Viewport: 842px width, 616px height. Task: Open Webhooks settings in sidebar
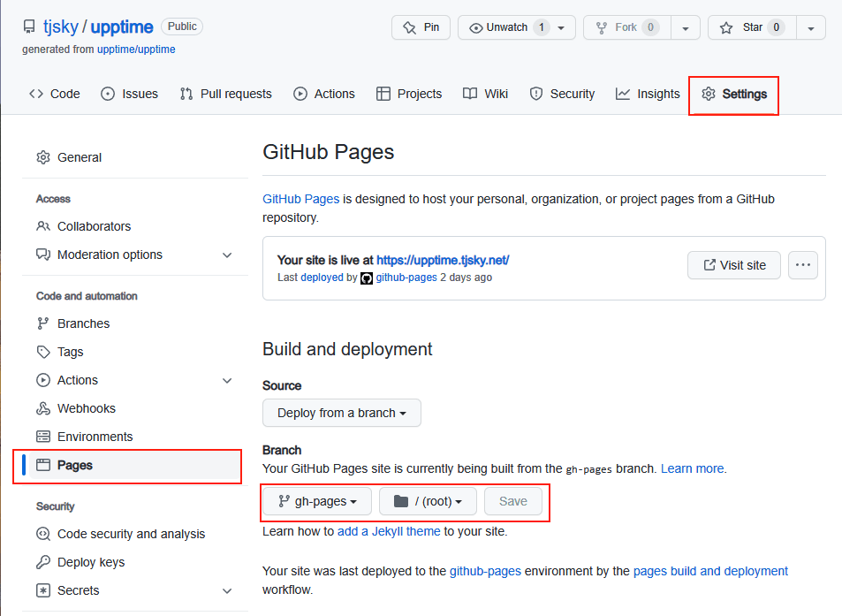135,408
